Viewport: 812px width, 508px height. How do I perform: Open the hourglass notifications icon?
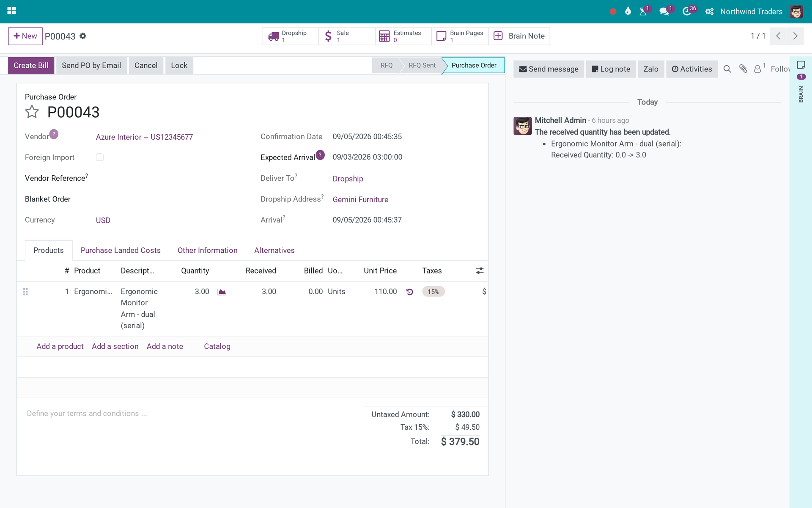[x=643, y=11]
